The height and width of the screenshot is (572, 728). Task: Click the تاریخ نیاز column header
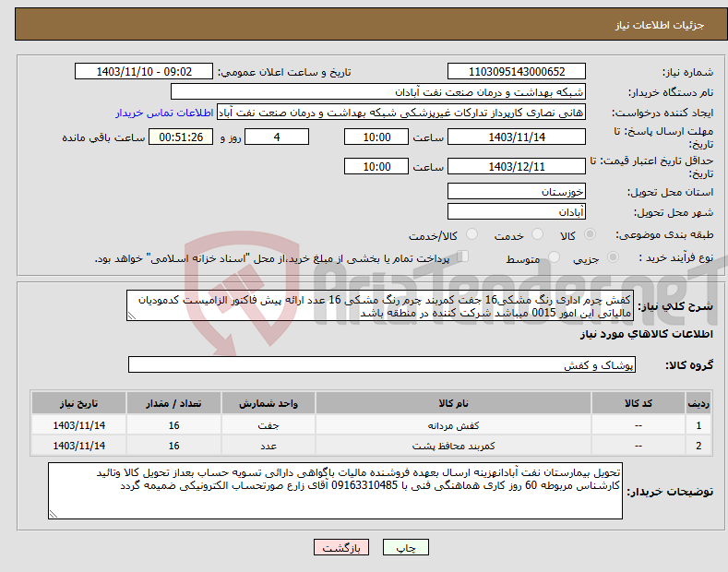point(79,403)
